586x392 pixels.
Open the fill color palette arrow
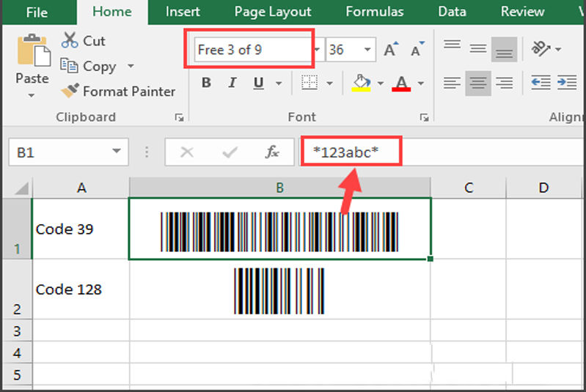(381, 84)
